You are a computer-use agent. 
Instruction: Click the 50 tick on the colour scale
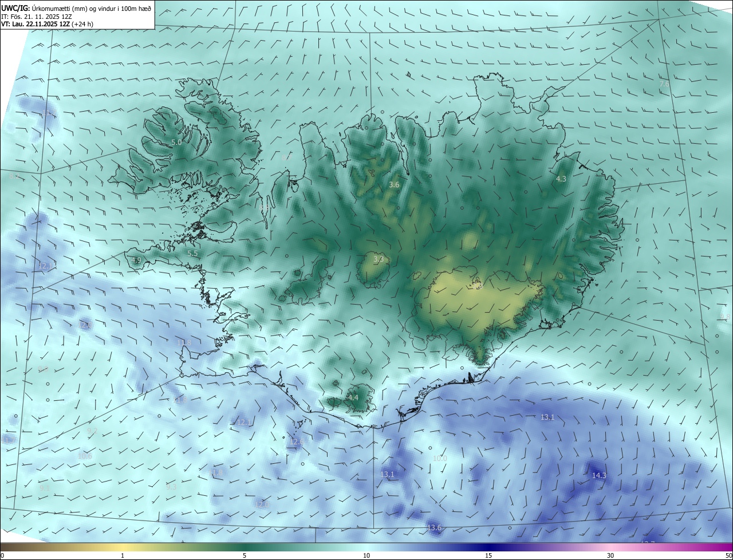coord(728,555)
